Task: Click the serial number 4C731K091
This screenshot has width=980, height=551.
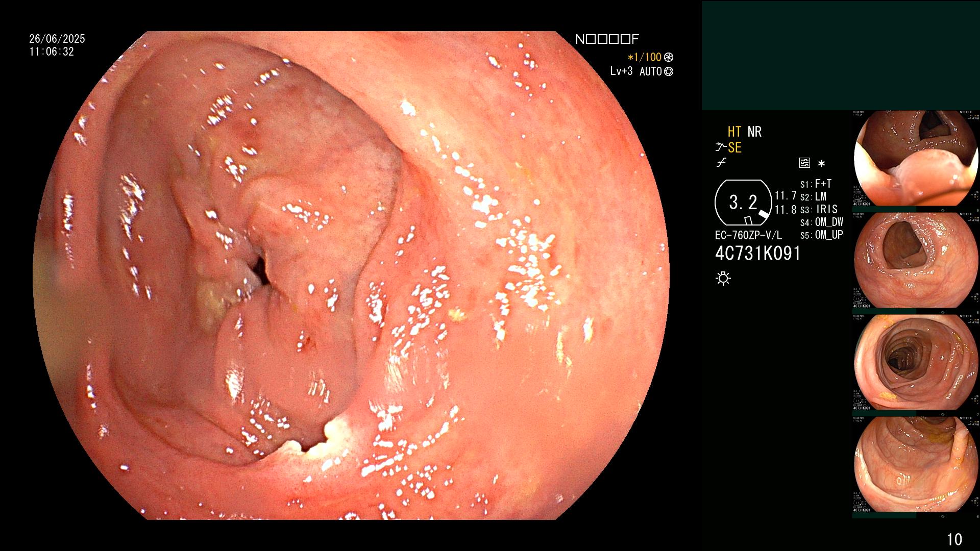Action: pyautogui.click(x=758, y=254)
